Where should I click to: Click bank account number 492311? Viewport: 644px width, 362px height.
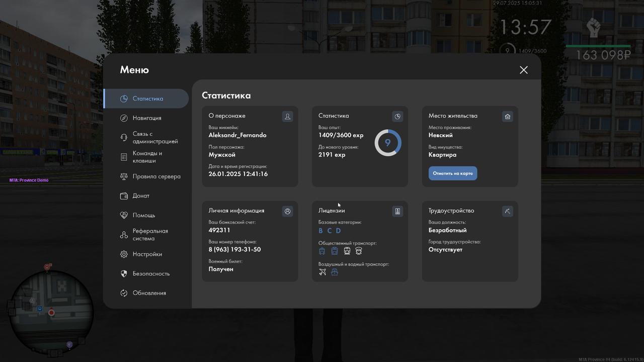[219, 230]
